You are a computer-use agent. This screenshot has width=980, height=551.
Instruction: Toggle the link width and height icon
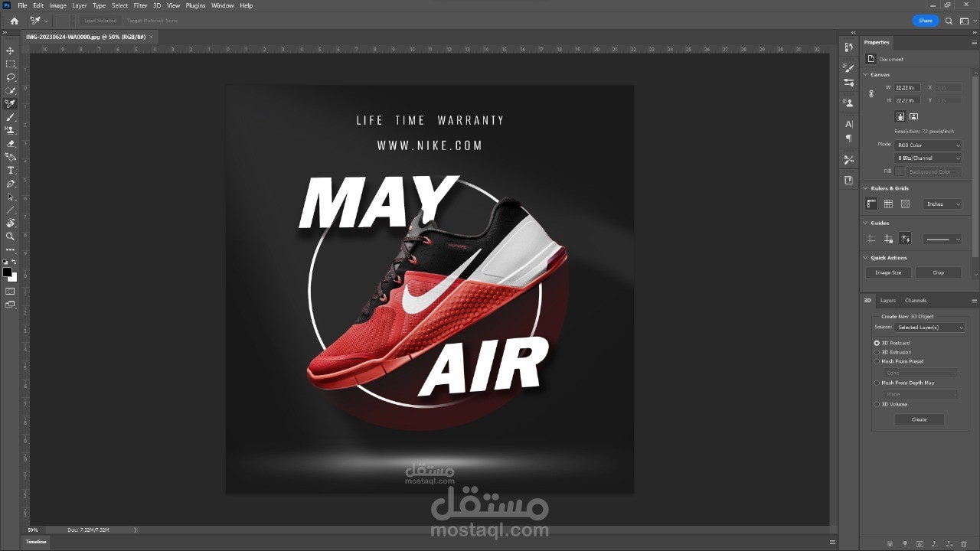coord(871,94)
